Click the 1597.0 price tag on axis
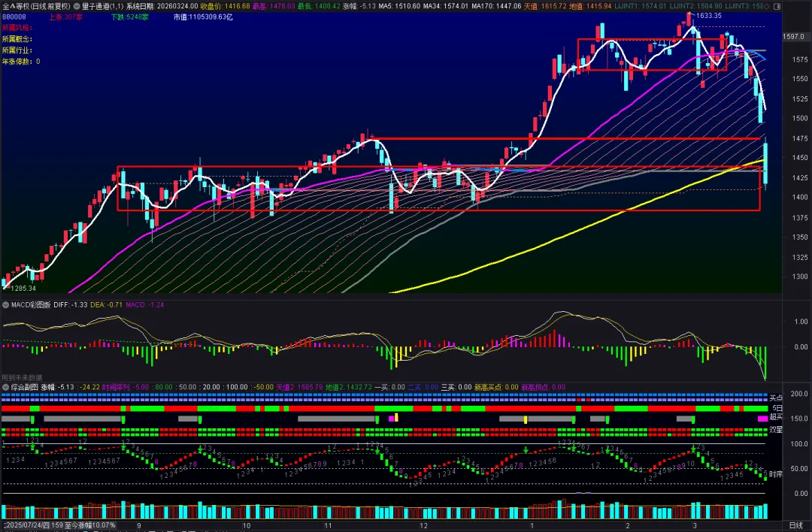 (793, 37)
